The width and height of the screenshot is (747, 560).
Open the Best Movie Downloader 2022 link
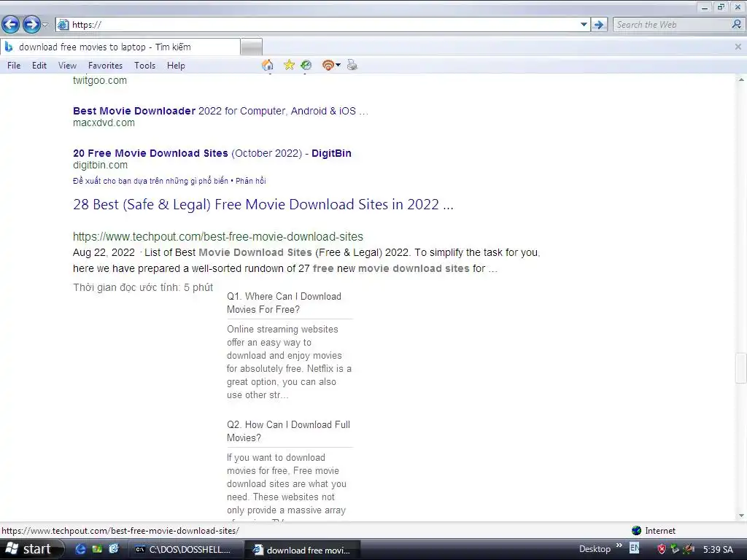point(220,111)
